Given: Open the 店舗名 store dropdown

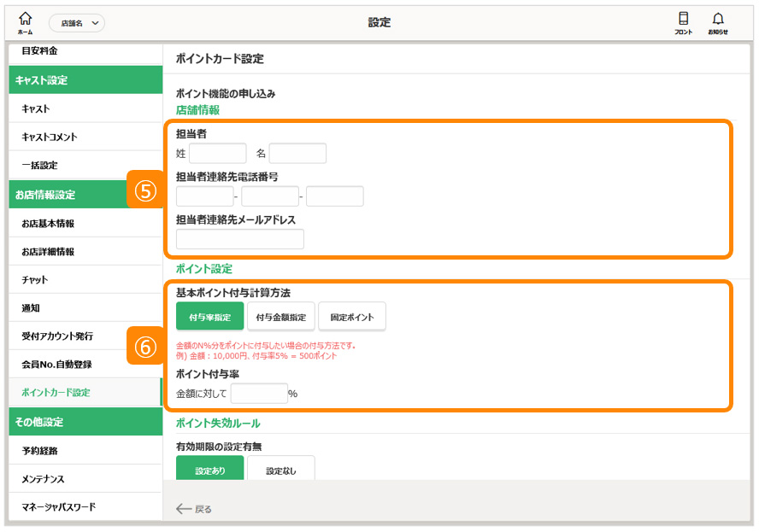Looking at the screenshot, I should pos(77,23).
